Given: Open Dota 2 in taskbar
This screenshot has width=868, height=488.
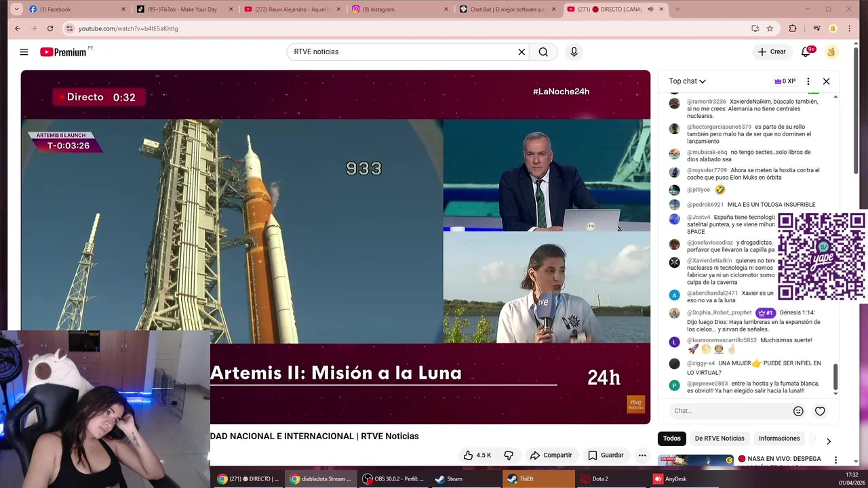Looking at the screenshot, I should [x=610, y=479].
